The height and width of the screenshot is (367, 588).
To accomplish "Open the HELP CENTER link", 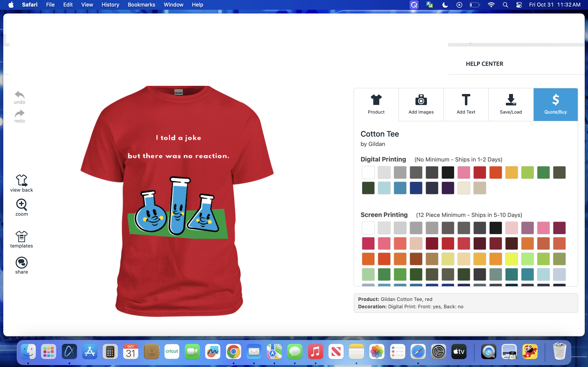I will coord(484,64).
